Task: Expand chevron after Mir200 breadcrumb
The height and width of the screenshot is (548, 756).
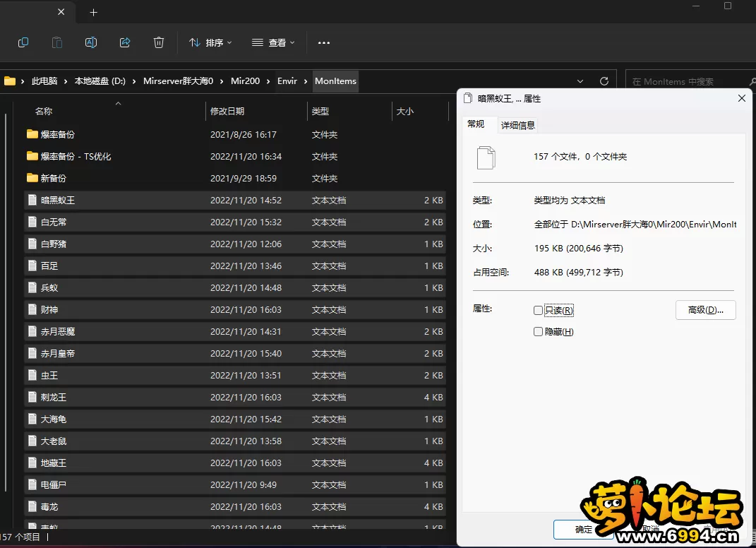Action: click(x=268, y=81)
